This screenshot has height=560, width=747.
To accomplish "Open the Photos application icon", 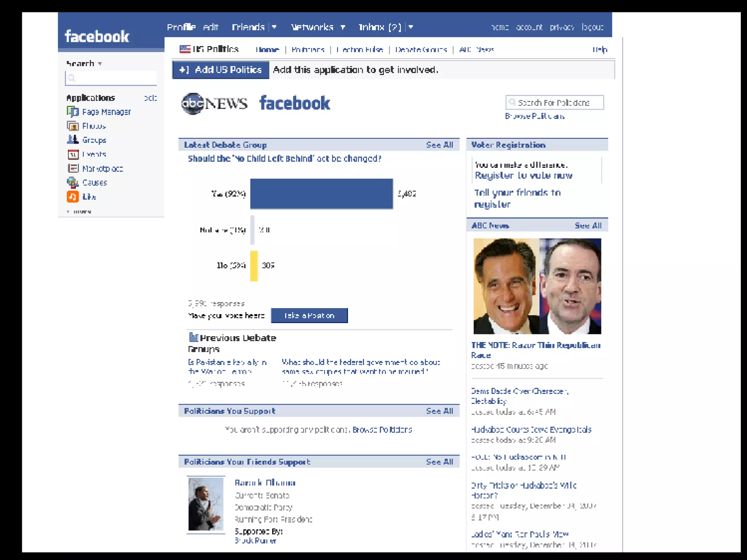I will coord(73,126).
